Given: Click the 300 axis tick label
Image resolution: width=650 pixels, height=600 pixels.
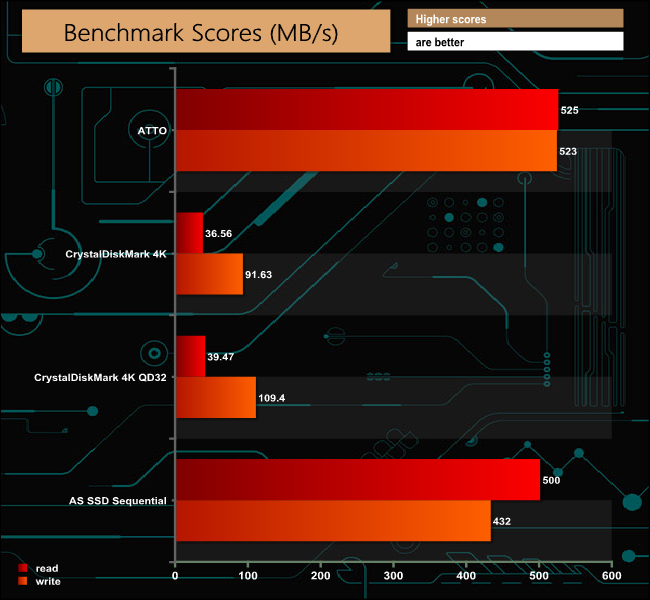Looking at the screenshot, I should (393, 576).
